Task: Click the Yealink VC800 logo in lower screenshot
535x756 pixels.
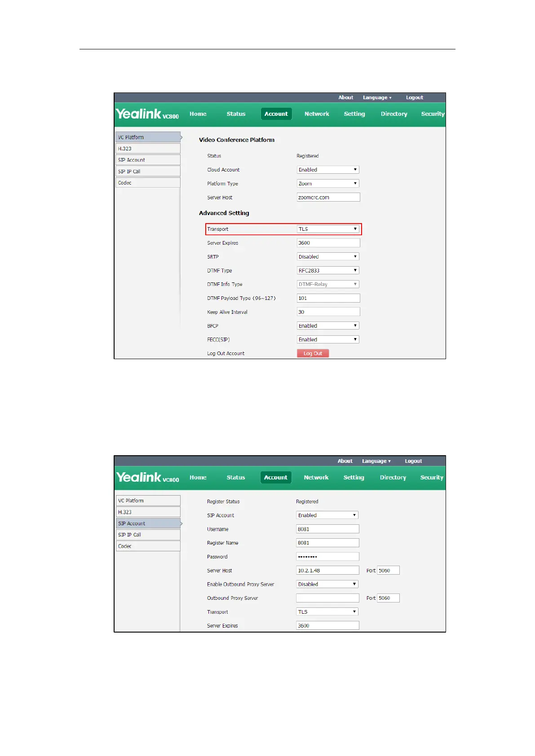Action: point(147,477)
